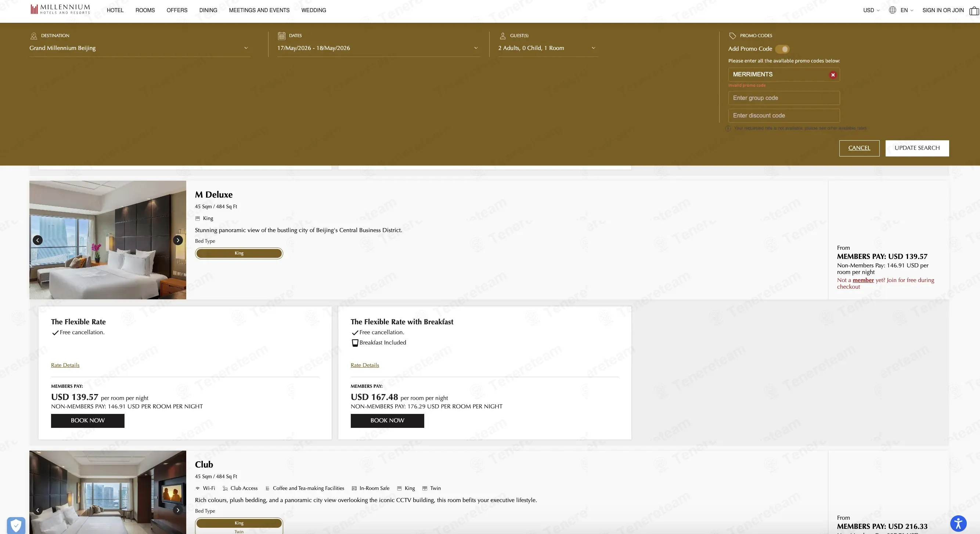Click the info icon beside rate unavailable notice
Viewport: 980px width, 534px height.
pyautogui.click(x=728, y=129)
